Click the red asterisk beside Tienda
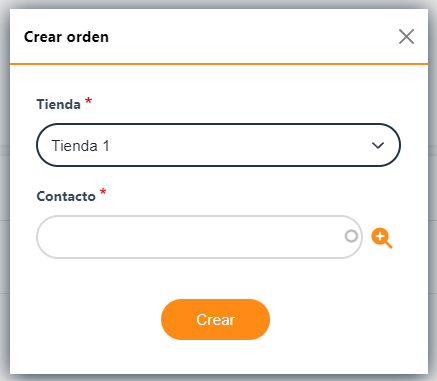The height and width of the screenshot is (381, 437). [x=88, y=101]
